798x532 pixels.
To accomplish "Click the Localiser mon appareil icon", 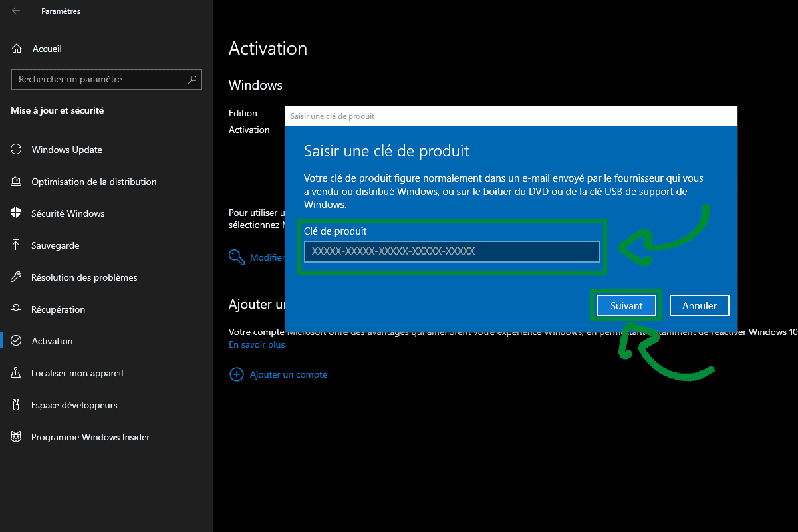I will 16,373.
